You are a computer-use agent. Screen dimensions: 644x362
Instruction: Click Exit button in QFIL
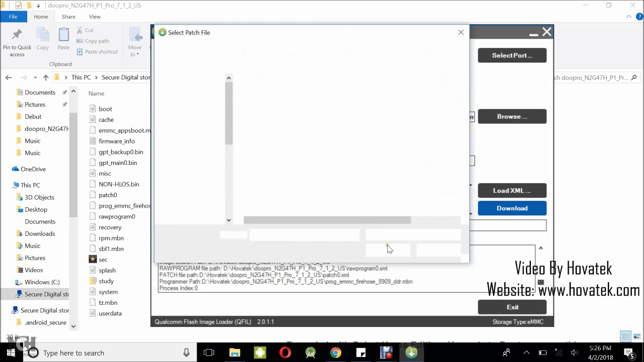point(512,307)
